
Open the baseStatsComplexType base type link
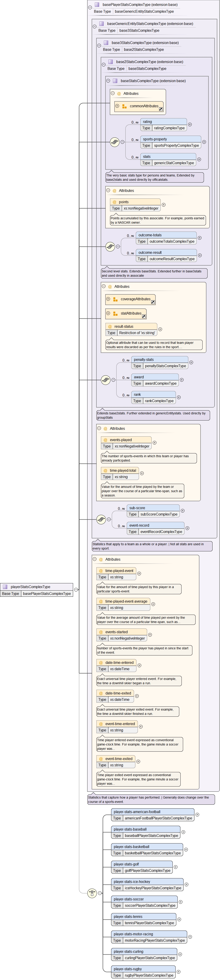[x=147, y=68]
